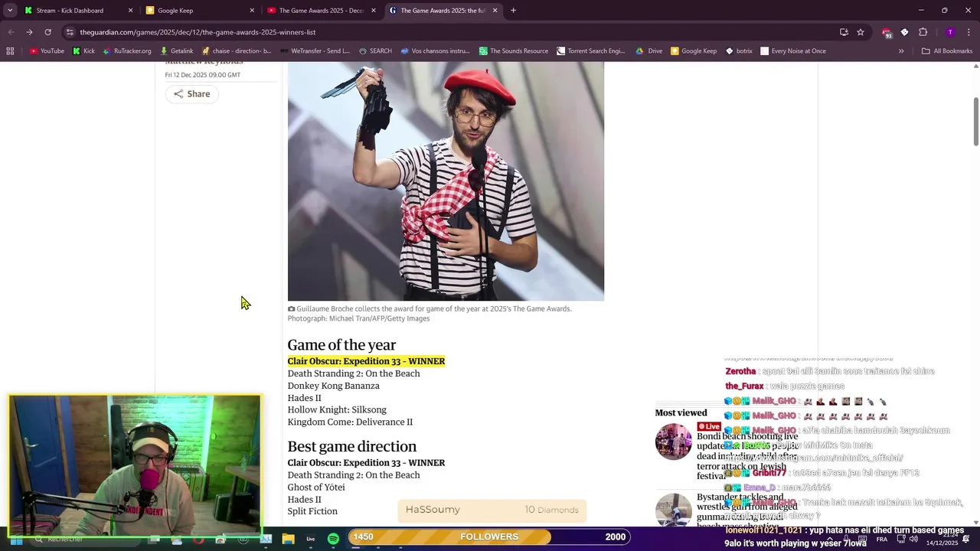
Task: Open site information icon in address bar
Action: [70, 32]
